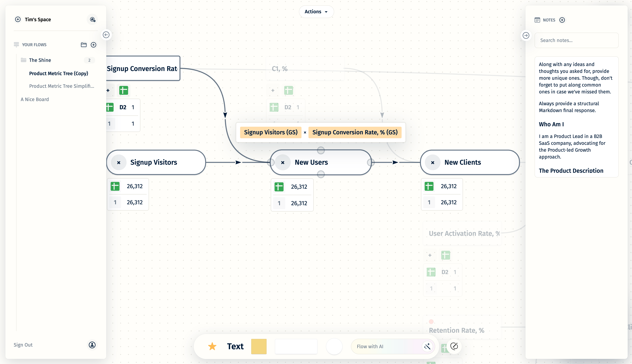Expand Tim's Space plus menu
Viewport: 632px width, 364px height.
point(18,19)
